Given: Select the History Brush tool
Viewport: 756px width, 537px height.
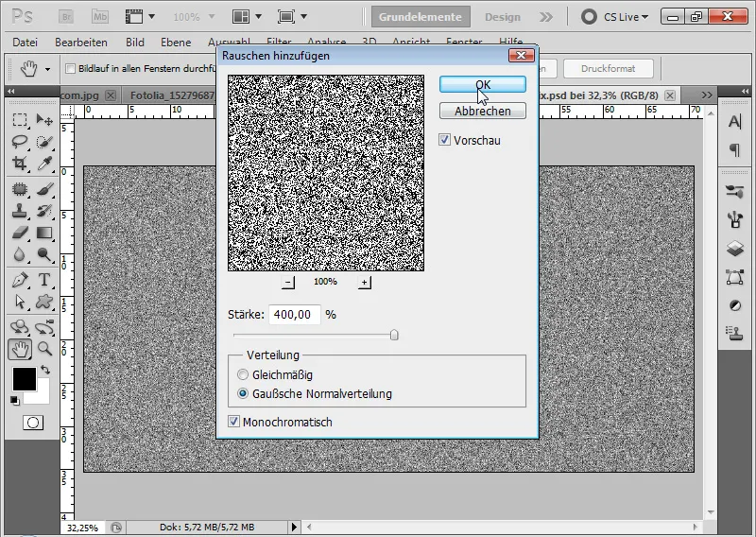Looking at the screenshot, I should point(44,211).
